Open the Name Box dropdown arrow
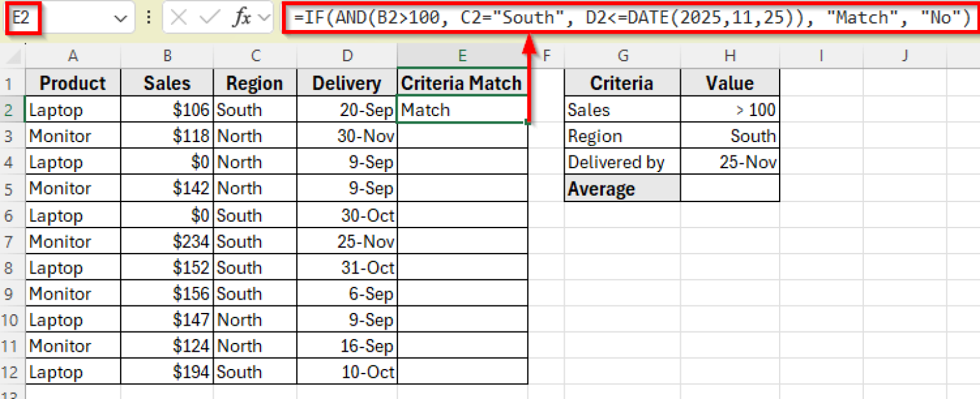This screenshot has height=399, width=980. pyautogui.click(x=121, y=17)
